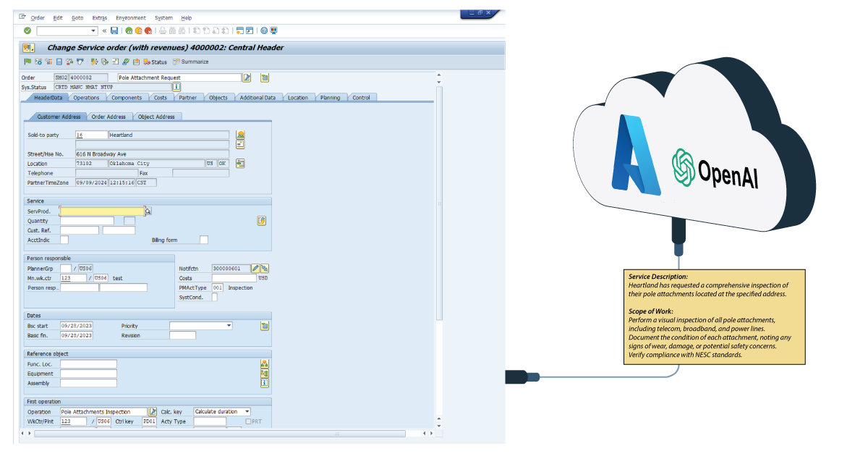Click the Revision input field
This screenshot has width=868, height=454.
(182, 335)
